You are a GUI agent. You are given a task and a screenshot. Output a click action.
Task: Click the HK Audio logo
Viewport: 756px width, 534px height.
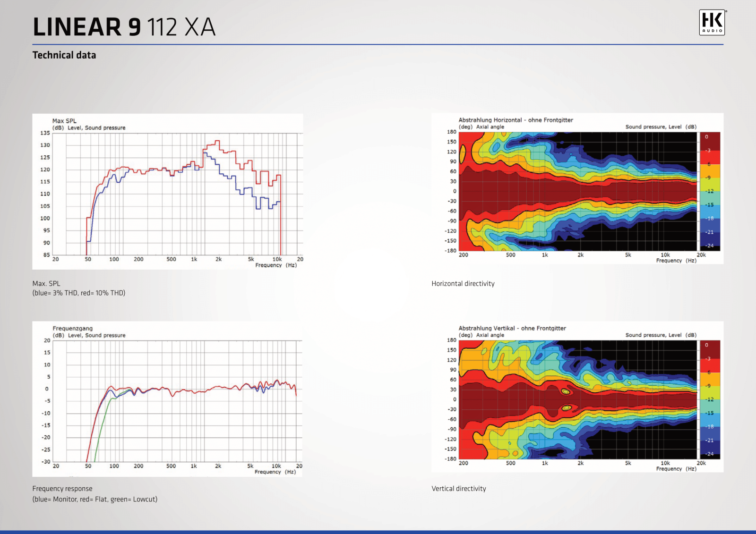click(712, 23)
